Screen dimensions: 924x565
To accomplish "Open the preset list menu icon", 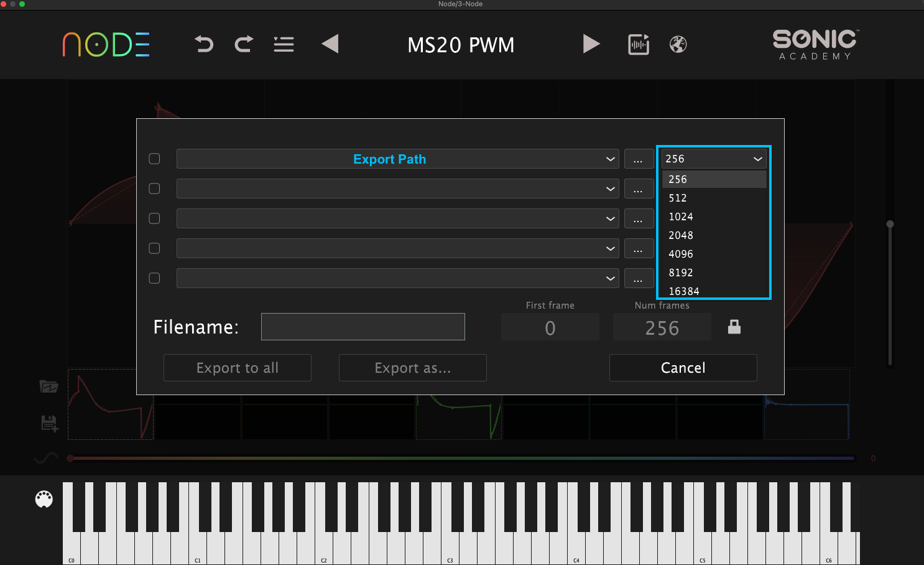I will 284,44.
